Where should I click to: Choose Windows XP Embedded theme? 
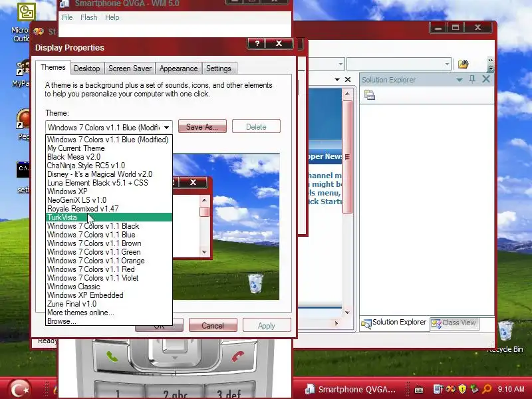[x=108, y=295]
